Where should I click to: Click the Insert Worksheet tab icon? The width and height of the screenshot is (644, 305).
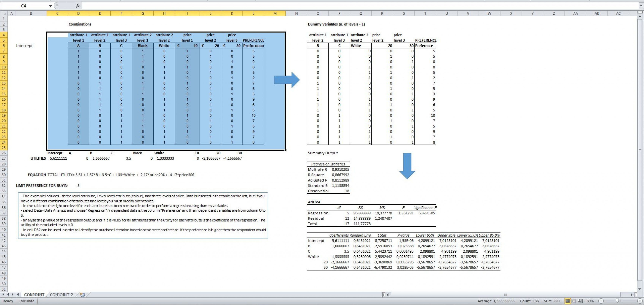point(82,295)
